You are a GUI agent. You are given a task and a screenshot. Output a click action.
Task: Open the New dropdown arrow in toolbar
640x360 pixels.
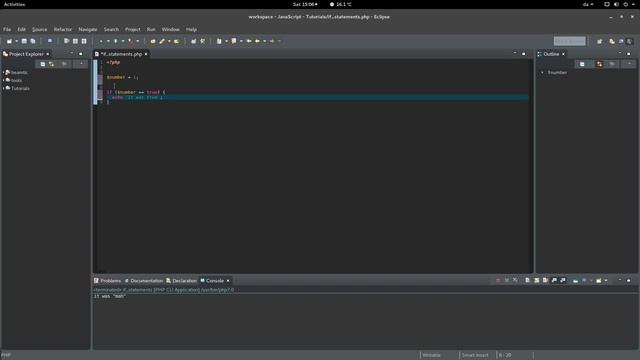(x=16, y=41)
